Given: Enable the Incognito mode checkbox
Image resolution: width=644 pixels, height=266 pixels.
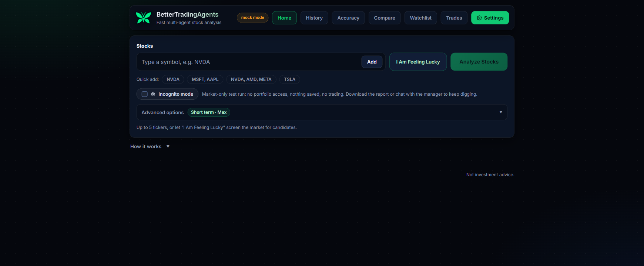Looking at the screenshot, I should pos(145,94).
